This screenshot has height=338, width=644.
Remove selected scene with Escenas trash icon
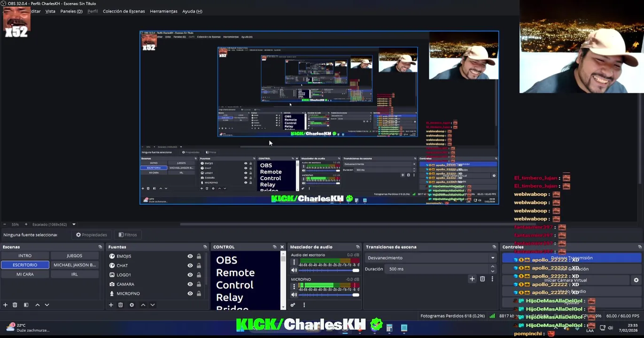15,305
